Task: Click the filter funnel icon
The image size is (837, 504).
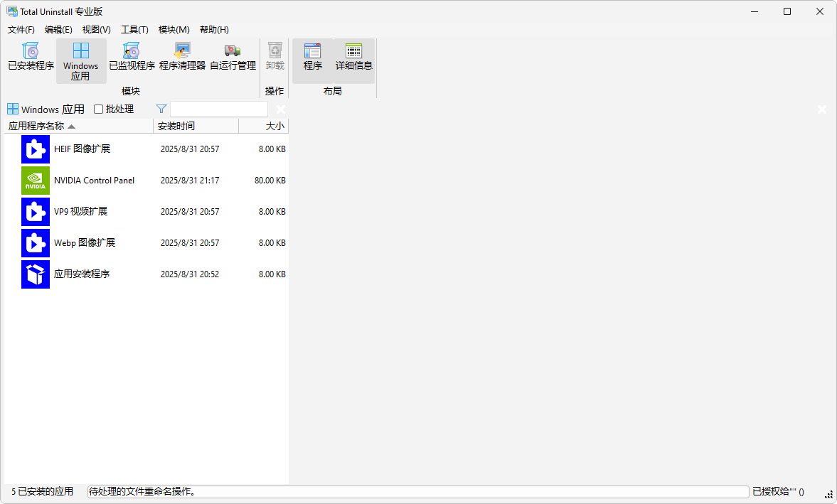Action: click(x=161, y=109)
